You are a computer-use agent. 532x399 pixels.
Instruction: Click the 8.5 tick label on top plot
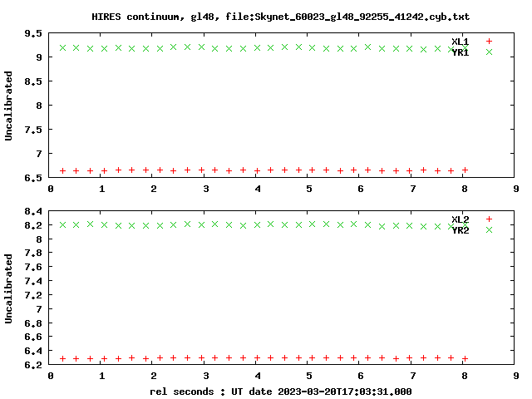point(33,81)
